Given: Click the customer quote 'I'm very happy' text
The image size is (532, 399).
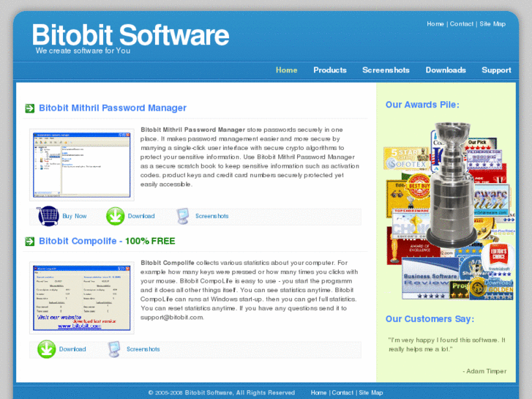Looking at the screenshot, I should 447,344.
